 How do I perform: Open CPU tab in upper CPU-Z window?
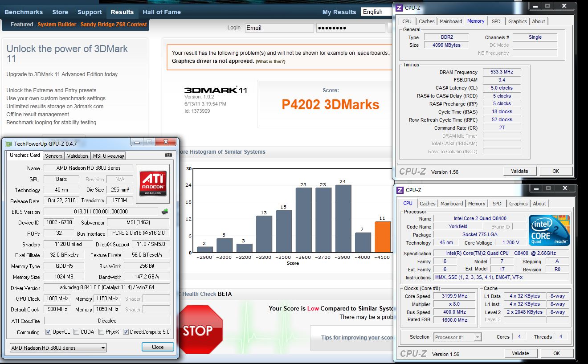[x=407, y=21]
